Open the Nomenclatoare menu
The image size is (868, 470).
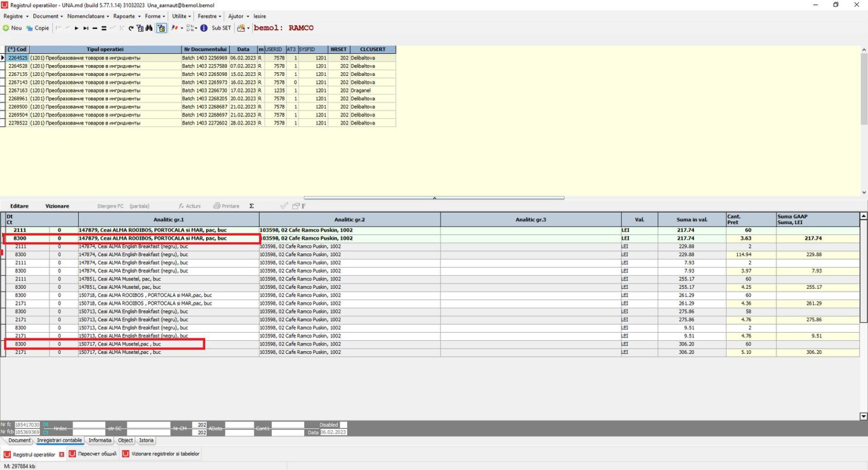(88, 16)
